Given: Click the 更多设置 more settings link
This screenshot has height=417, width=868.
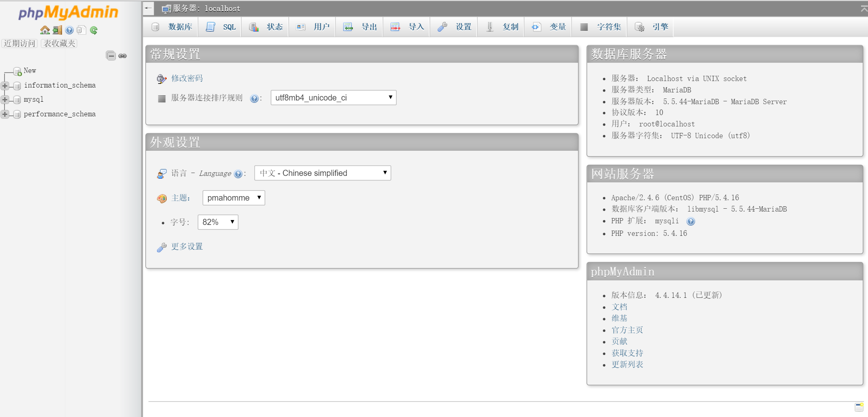Looking at the screenshot, I should [187, 246].
